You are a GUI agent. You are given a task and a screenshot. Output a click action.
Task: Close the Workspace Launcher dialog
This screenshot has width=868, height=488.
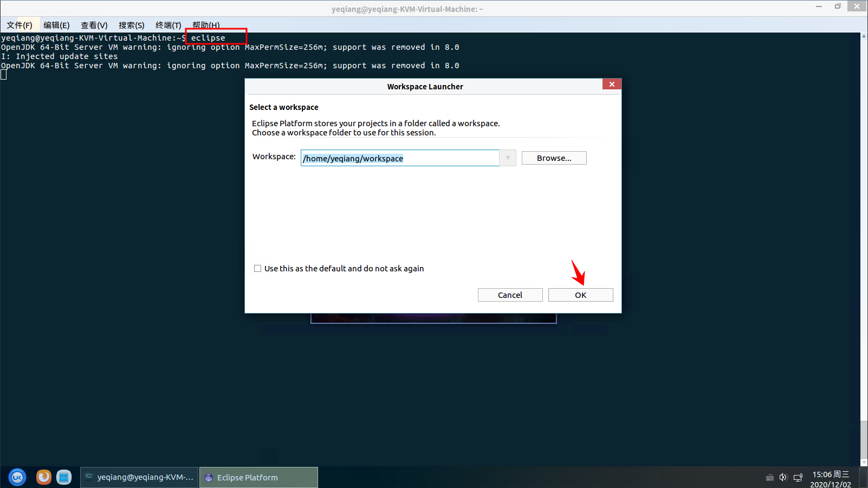tap(612, 84)
